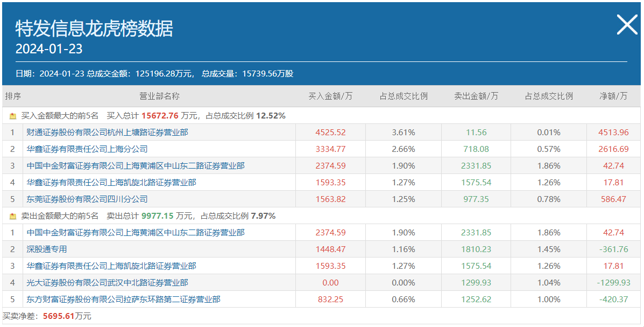Select the percentage 0.78% in 东莞证券 row
Screen dimensions: 644x327
point(549,199)
